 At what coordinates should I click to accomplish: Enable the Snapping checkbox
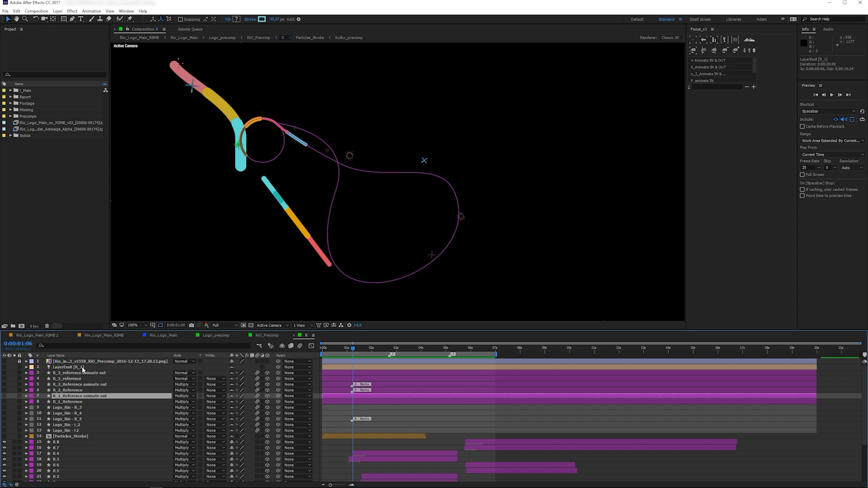tap(180, 19)
